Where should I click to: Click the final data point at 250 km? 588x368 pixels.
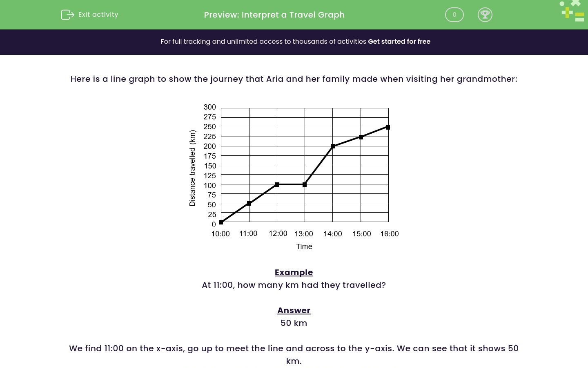click(x=387, y=127)
